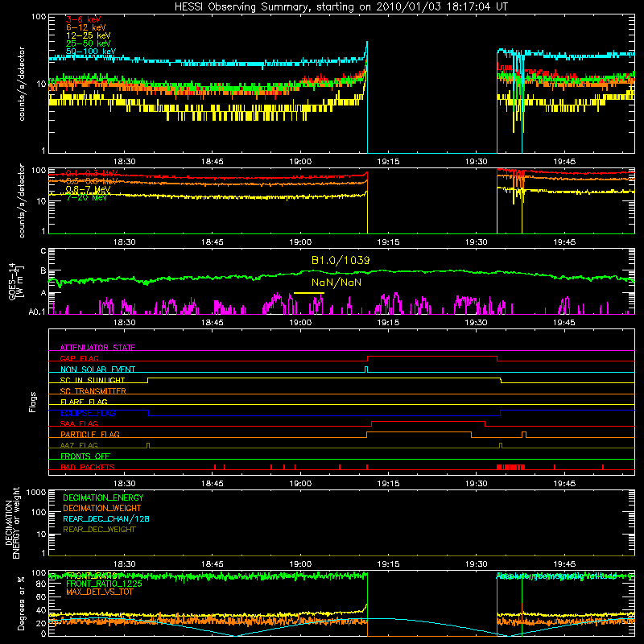Click the FRONT_RATIO_1225 legend label
Image resolution: width=644 pixels, height=644 pixels.
tap(104, 584)
